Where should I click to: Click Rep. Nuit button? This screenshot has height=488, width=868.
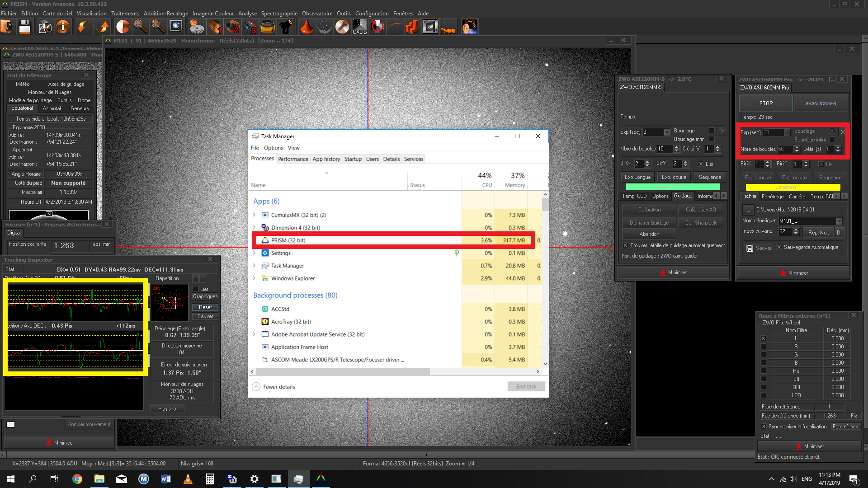818,232
